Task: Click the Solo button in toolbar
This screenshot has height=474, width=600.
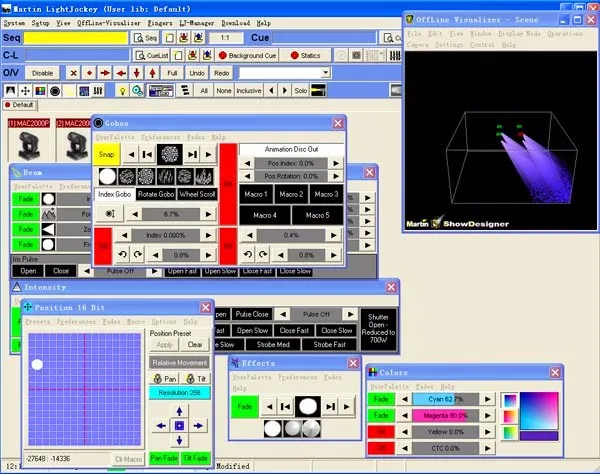Action: 300,91
